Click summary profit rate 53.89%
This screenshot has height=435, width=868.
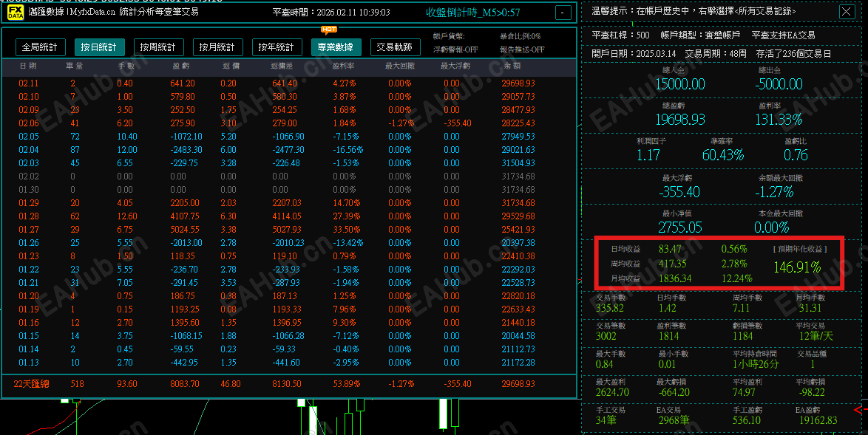pyautogui.click(x=347, y=383)
